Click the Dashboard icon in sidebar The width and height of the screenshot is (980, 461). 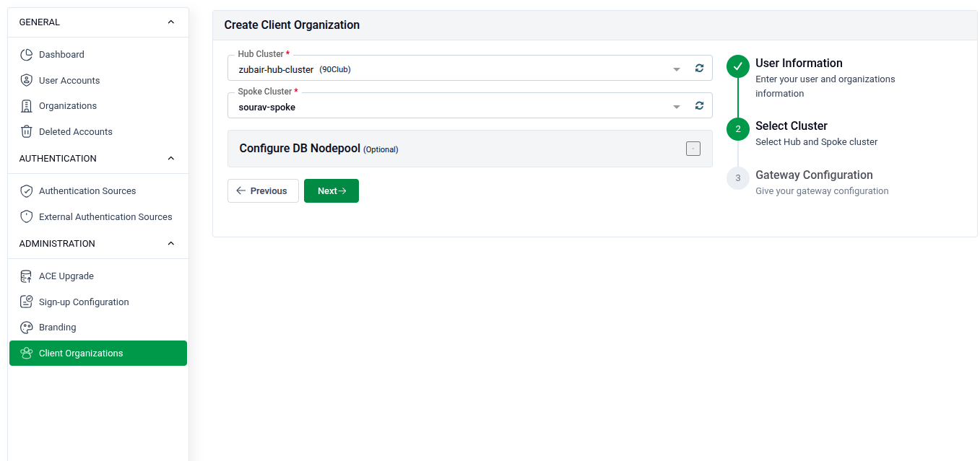click(26, 54)
